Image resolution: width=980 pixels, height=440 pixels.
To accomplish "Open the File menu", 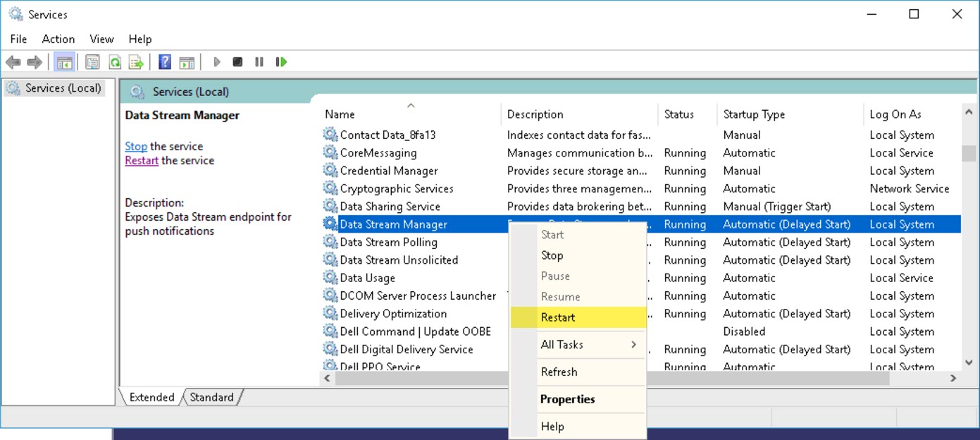I will [x=18, y=39].
